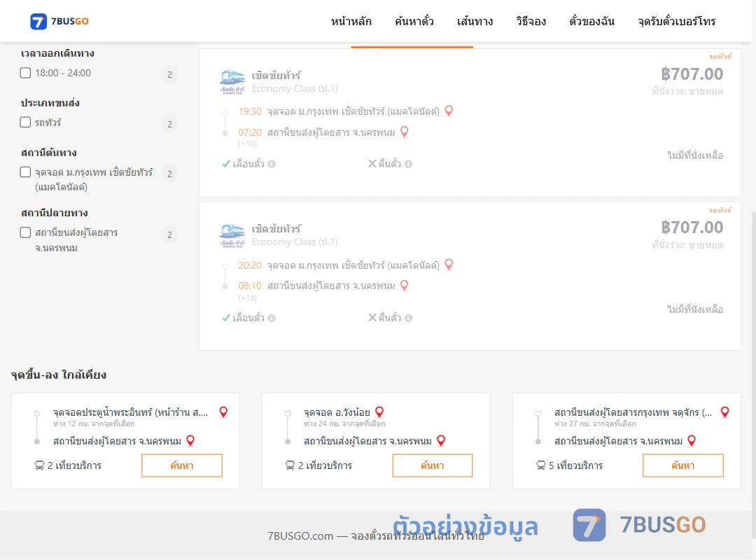Image resolution: width=756 pixels, height=560 pixels.
Task: Click green check icon of 19:30 trip เลื่อนตั๋ว
Action: [225, 164]
